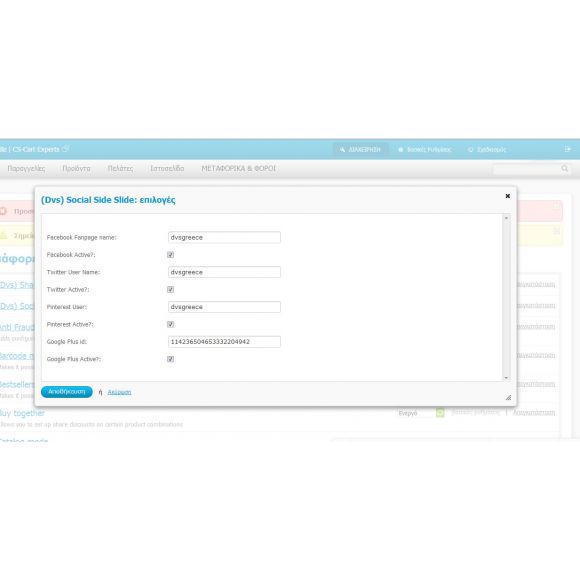Viewport: 580px width, 580px height.
Task: Click Απεγκατάσταση in the Buy together row
Action: [534, 412]
